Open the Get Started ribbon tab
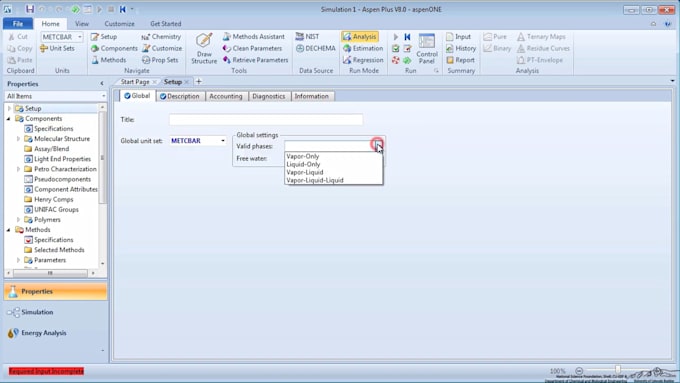 point(166,24)
